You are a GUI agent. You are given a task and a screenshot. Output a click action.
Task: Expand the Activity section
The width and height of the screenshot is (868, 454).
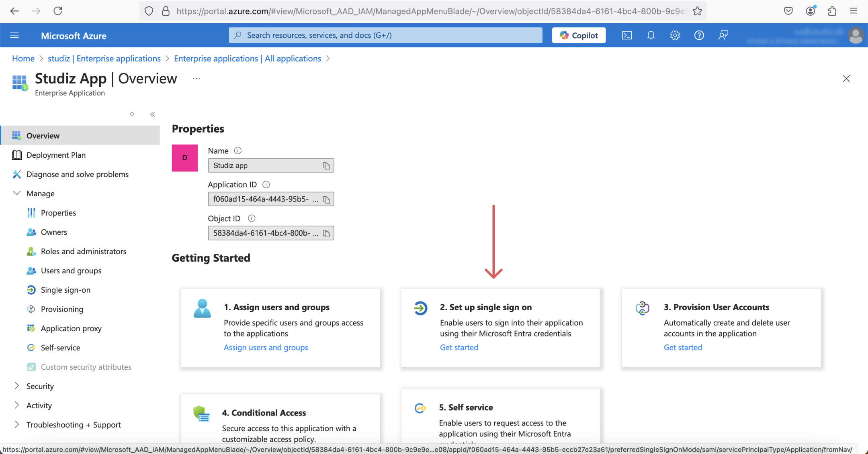17,405
